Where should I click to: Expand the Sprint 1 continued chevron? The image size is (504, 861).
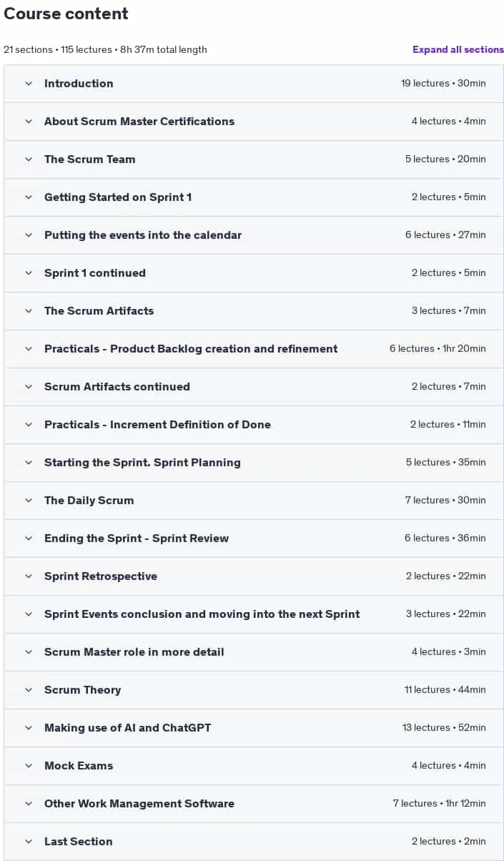tap(29, 272)
